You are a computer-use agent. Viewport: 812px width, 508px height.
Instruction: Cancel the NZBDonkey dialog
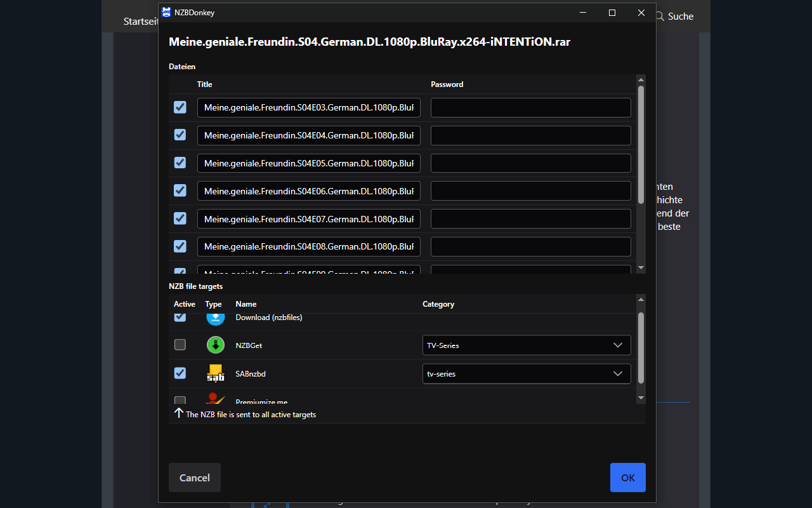pyautogui.click(x=194, y=478)
